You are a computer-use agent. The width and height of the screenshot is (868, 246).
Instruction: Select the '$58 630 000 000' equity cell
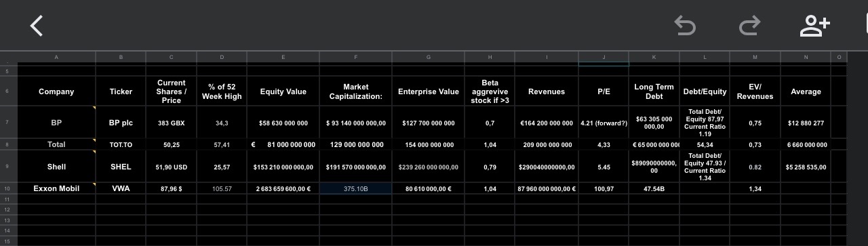point(283,123)
